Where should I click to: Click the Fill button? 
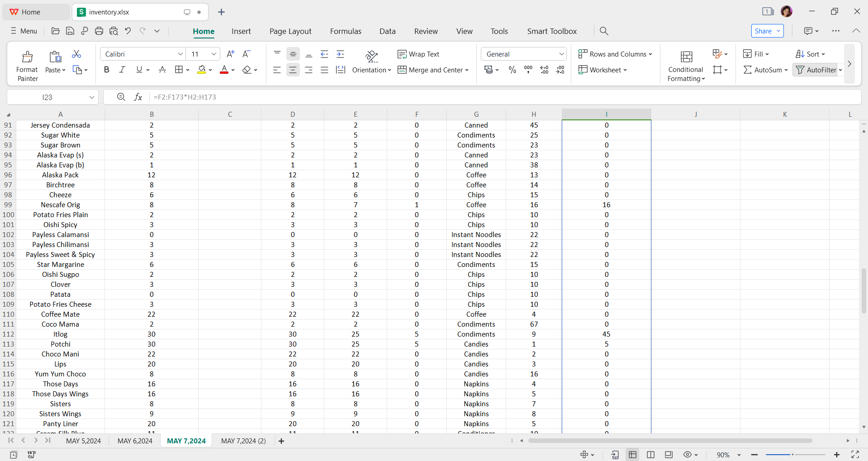click(x=756, y=54)
